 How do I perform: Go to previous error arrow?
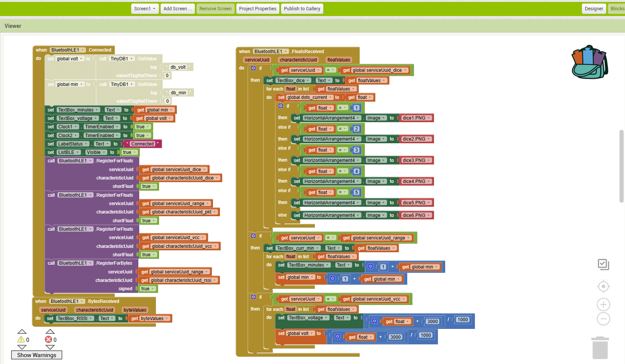click(x=50, y=332)
